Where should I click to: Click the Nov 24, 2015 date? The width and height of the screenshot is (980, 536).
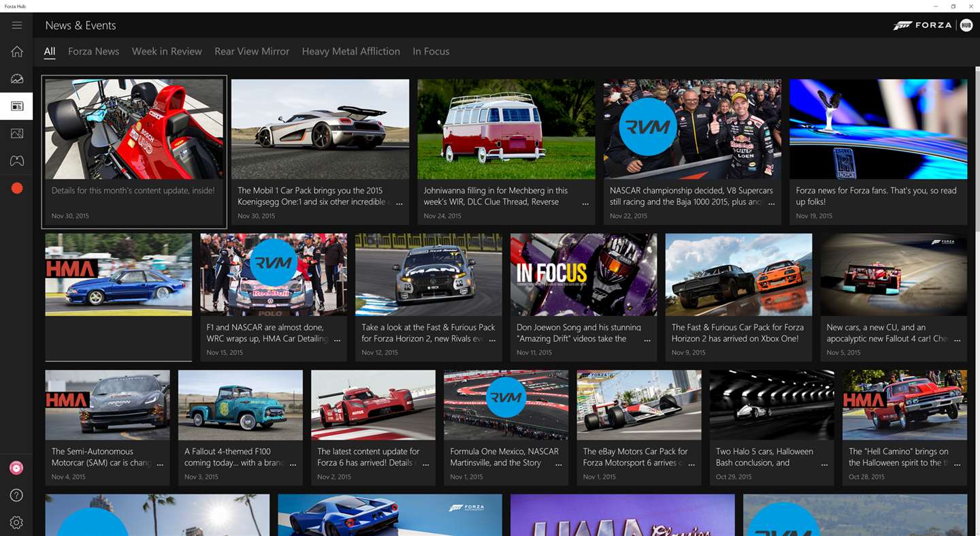442,216
